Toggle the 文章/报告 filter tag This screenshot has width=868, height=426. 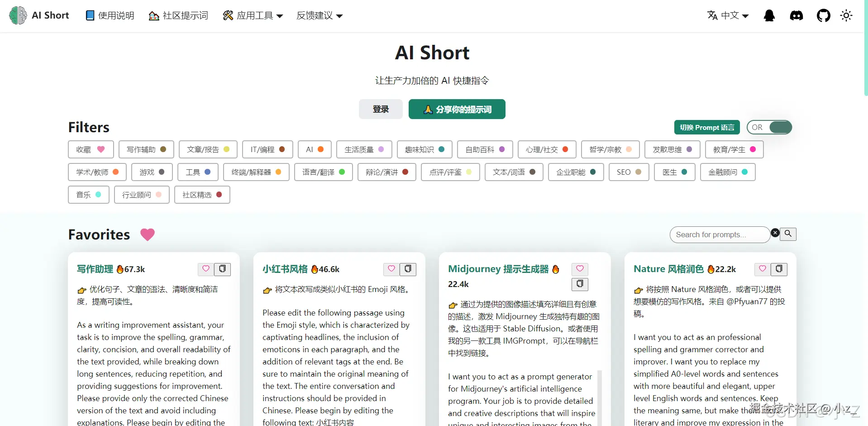pyautogui.click(x=208, y=149)
